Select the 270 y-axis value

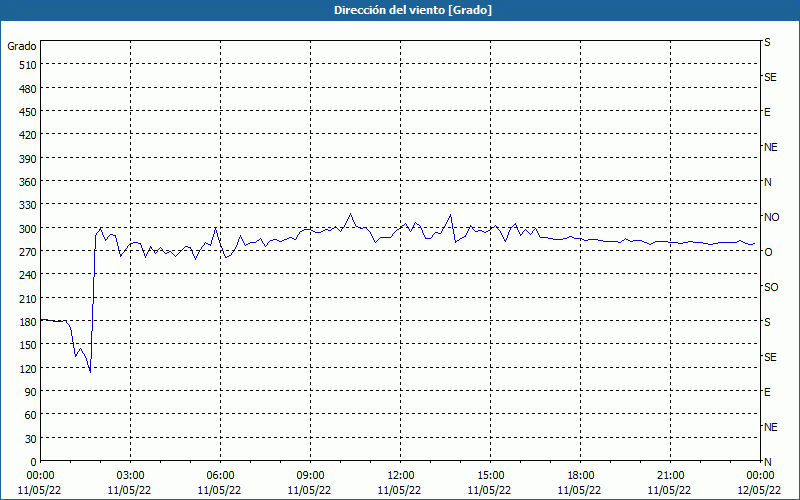click(28, 252)
